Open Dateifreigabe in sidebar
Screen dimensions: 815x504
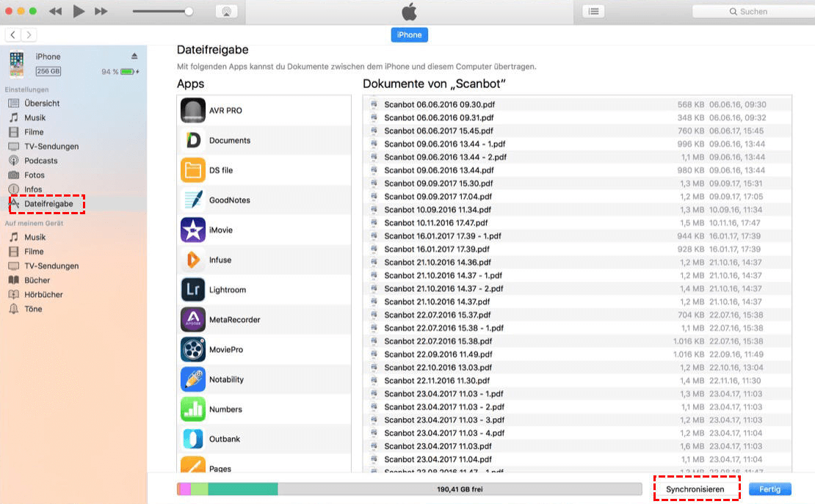click(x=48, y=204)
